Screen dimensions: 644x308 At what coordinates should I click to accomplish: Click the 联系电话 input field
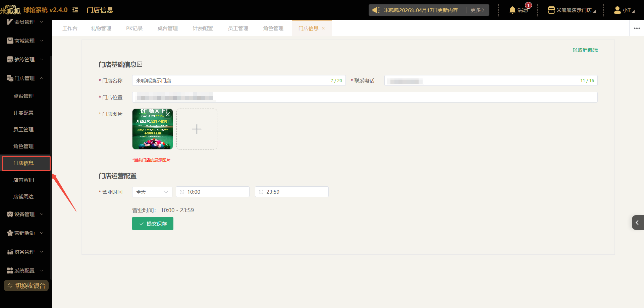[491, 80]
